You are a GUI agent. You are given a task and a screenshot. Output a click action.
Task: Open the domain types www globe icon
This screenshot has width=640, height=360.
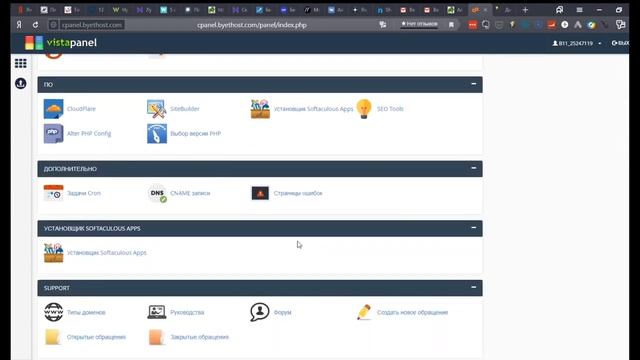(x=53, y=312)
